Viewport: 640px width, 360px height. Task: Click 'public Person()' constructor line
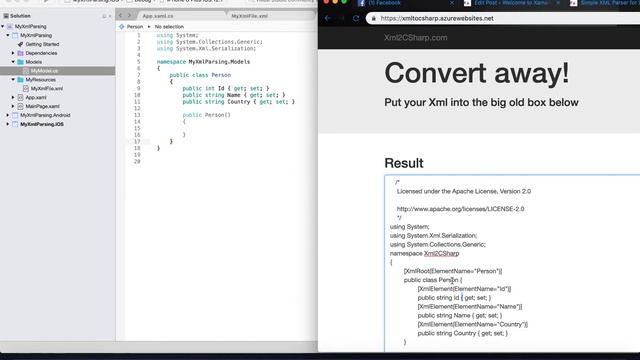click(206, 115)
